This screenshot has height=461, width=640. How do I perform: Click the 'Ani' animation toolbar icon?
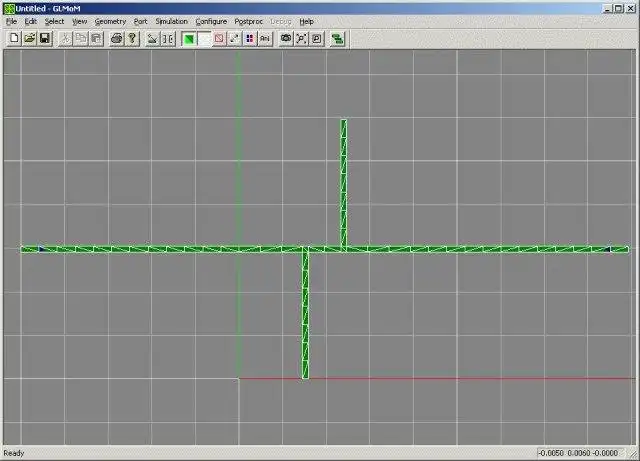click(x=265, y=39)
